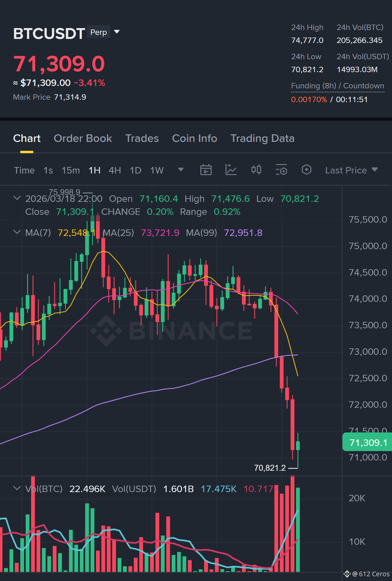The width and height of the screenshot is (392, 581).
Task: Open the Trading Data tab
Action: coord(262,138)
